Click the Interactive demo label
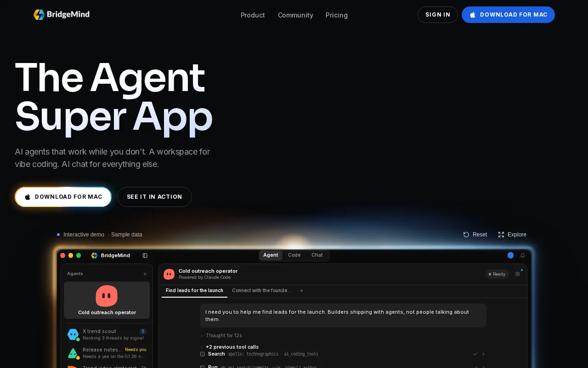The image size is (588, 368). coord(84,235)
